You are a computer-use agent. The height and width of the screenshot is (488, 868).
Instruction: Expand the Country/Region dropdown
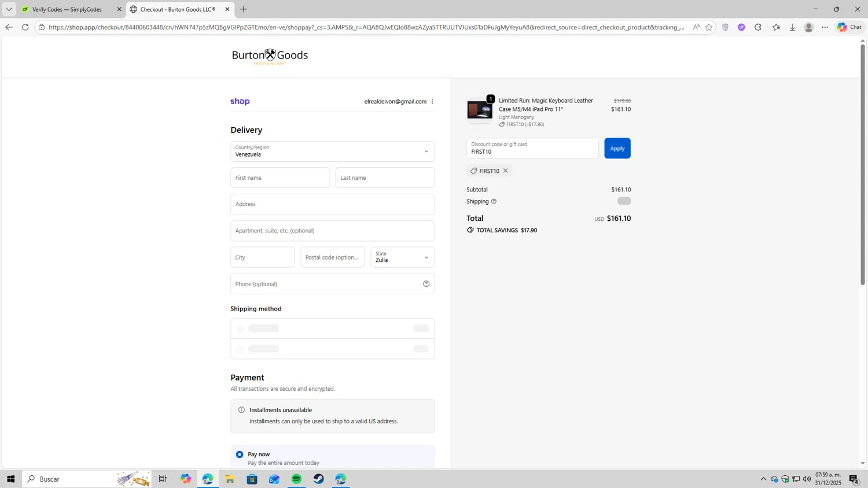click(x=333, y=151)
